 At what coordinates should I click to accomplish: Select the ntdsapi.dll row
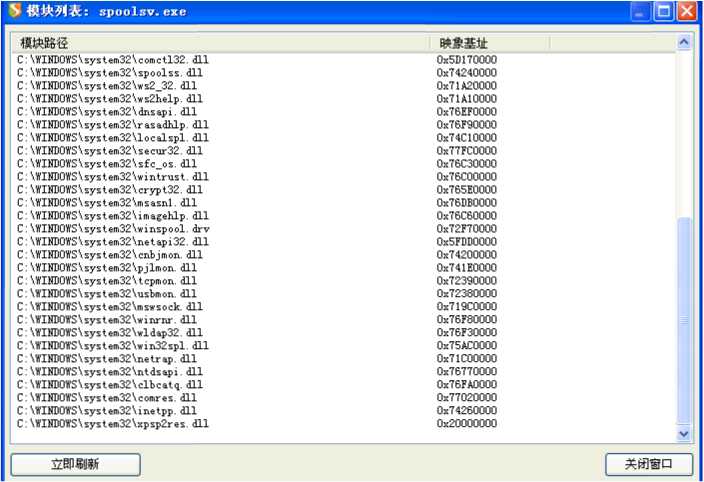tap(343, 372)
